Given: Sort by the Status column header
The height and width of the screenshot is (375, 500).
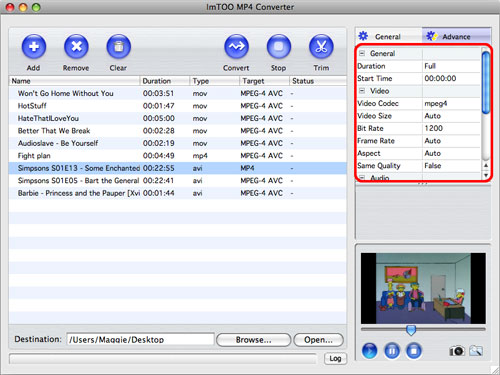Looking at the screenshot, I should (318, 81).
